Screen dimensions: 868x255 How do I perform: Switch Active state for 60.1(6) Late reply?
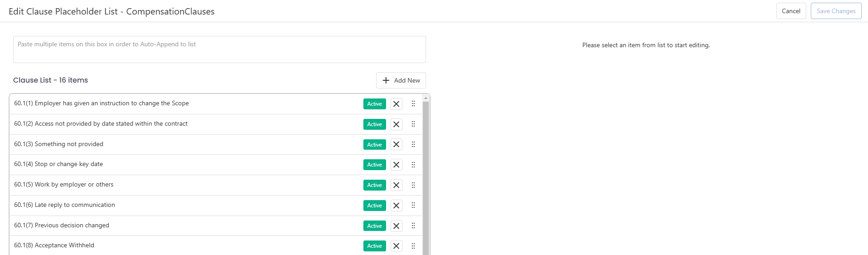coord(375,206)
